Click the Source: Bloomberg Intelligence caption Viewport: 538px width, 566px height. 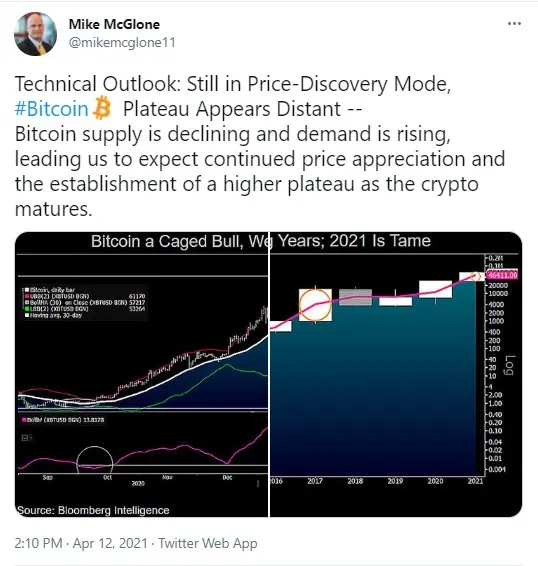coord(94,510)
